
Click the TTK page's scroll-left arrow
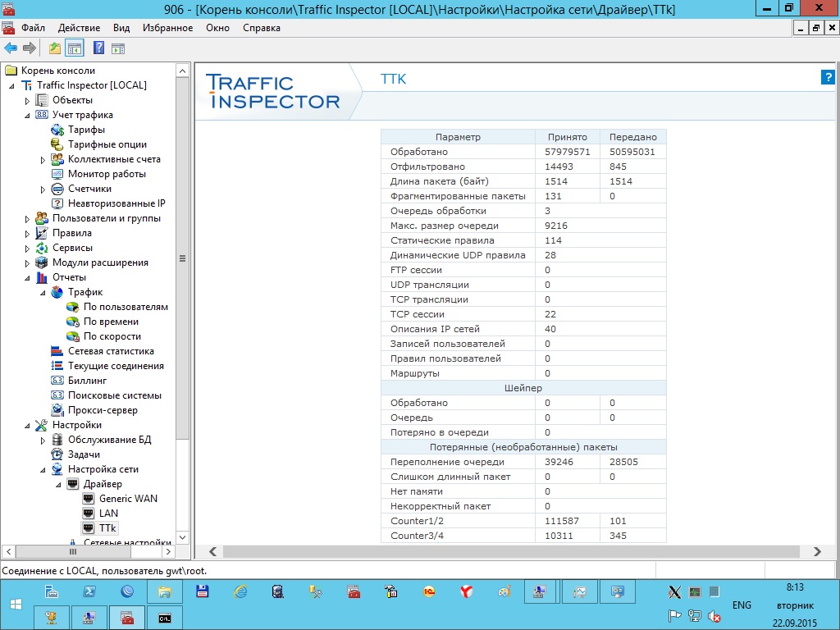213,551
